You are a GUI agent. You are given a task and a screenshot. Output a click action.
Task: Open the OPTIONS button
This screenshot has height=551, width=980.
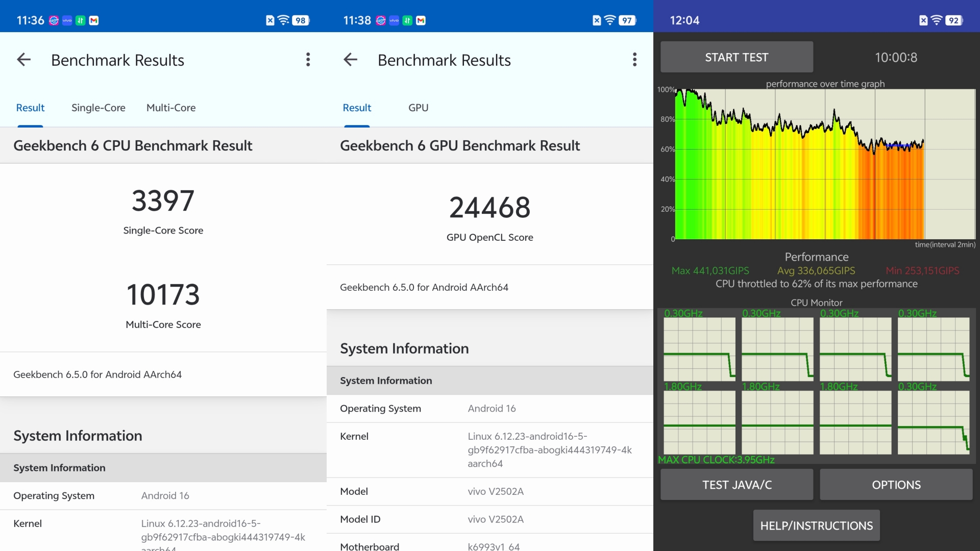coord(896,485)
